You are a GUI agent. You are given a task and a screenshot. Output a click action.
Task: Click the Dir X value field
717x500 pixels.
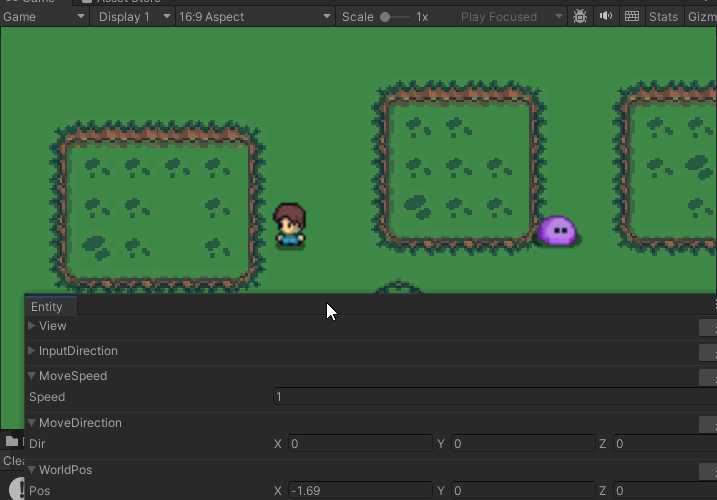[360, 444]
